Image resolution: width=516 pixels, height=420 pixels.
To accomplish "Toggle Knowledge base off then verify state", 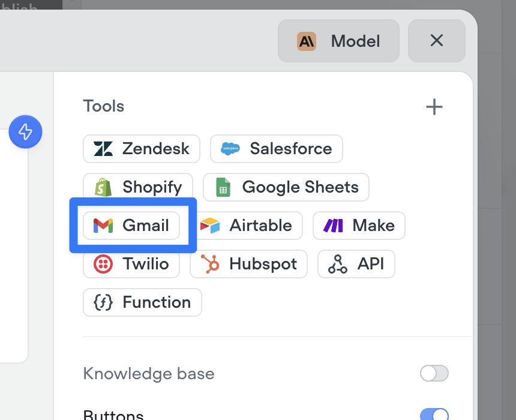I will coord(434,373).
